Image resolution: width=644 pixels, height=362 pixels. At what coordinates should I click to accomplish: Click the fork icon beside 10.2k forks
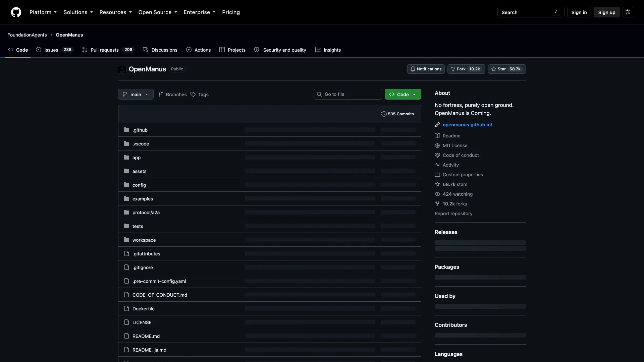click(437, 204)
